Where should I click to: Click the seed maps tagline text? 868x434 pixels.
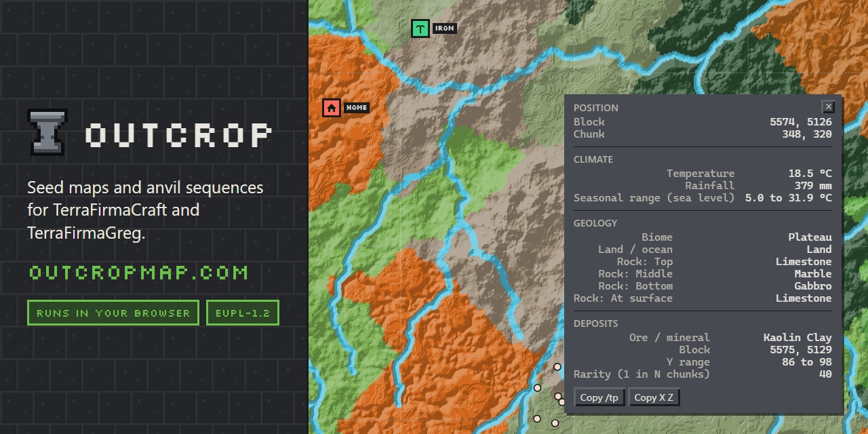(145, 210)
